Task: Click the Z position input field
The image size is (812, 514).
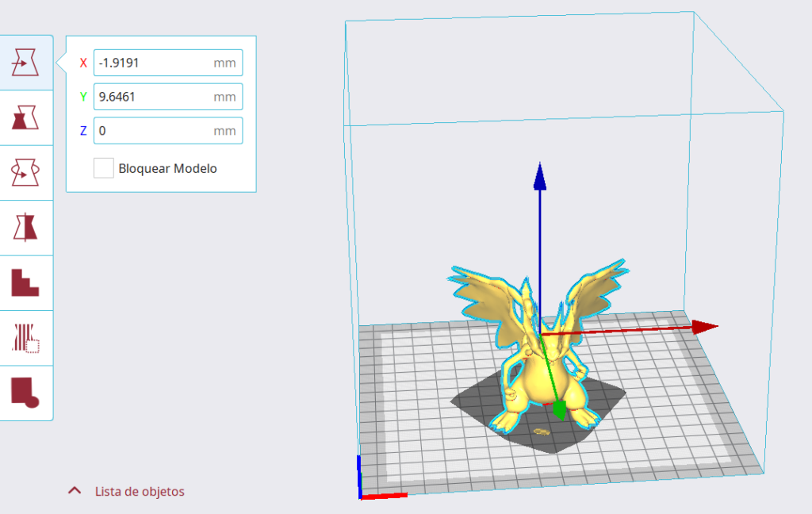Action: coord(151,130)
